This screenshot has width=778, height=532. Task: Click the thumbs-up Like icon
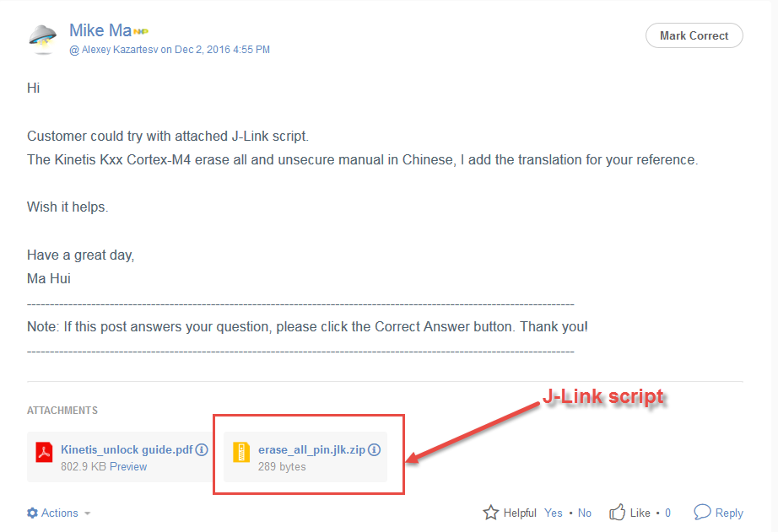[617, 513]
